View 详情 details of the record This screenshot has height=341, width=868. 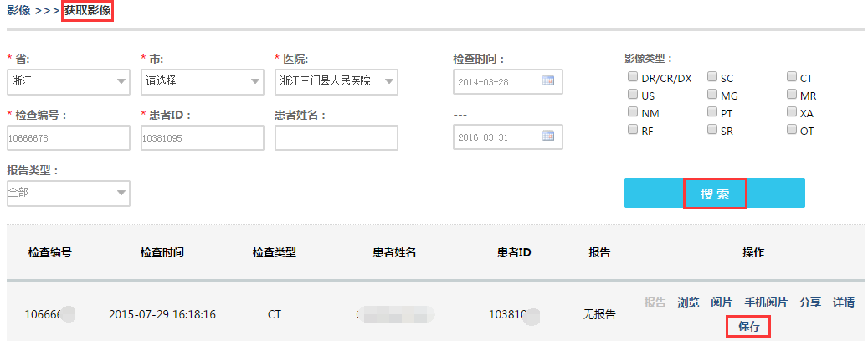[844, 302]
